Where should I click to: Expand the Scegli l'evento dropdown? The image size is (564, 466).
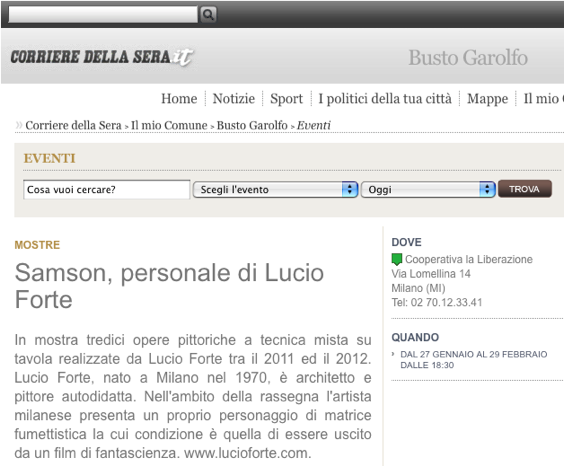coord(275,189)
